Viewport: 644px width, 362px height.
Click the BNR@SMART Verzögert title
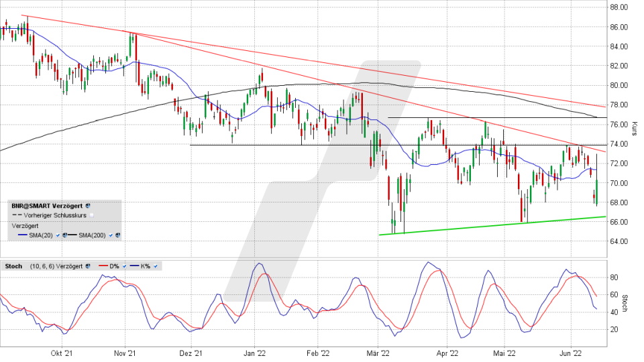coord(47,206)
